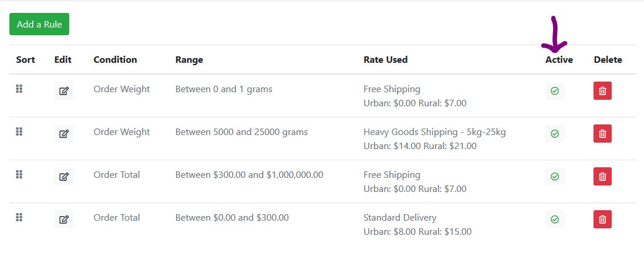Edit the 0 to 1 grams rule

[x=64, y=91]
